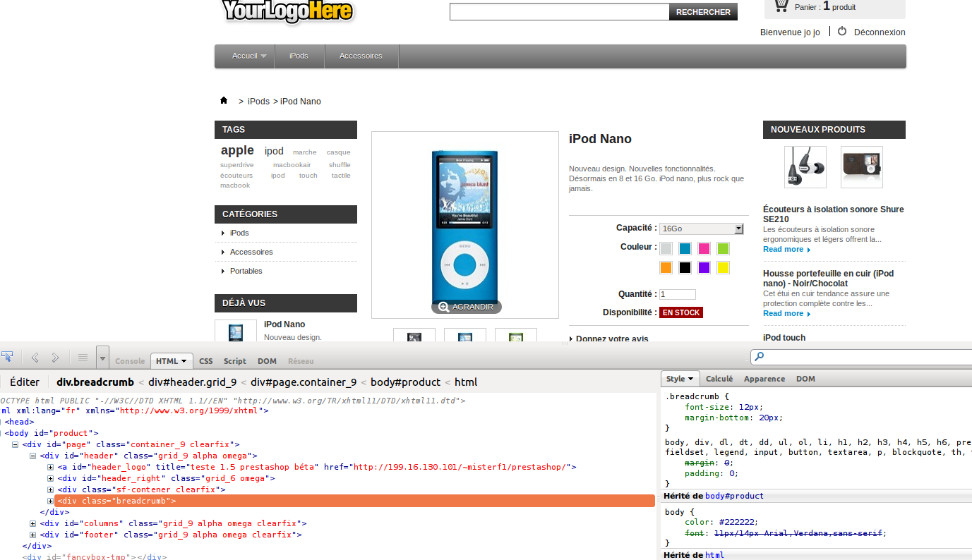Image resolution: width=972 pixels, height=560 pixels.
Task: Click the YourLogoHere site logo
Action: coord(288,11)
